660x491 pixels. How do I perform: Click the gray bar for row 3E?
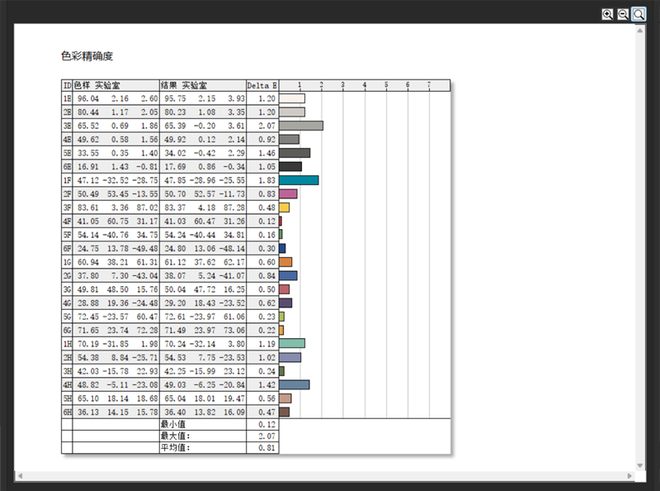click(x=301, y=126)
